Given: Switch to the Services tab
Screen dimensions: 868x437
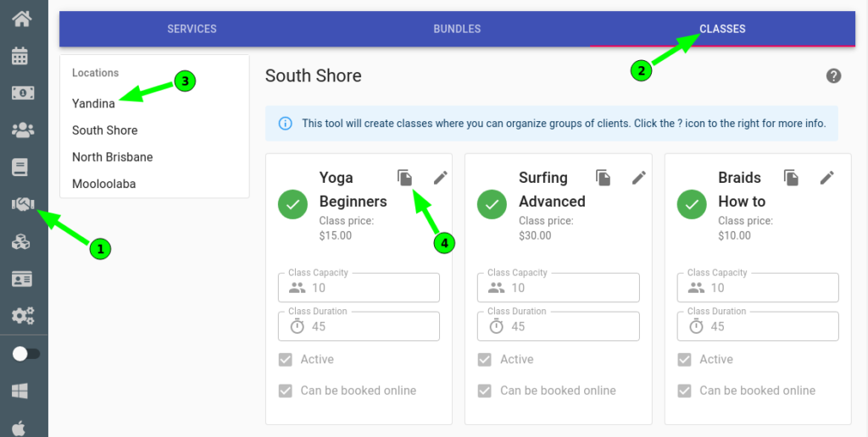Looking at the screenshot, I should (192, 29).
